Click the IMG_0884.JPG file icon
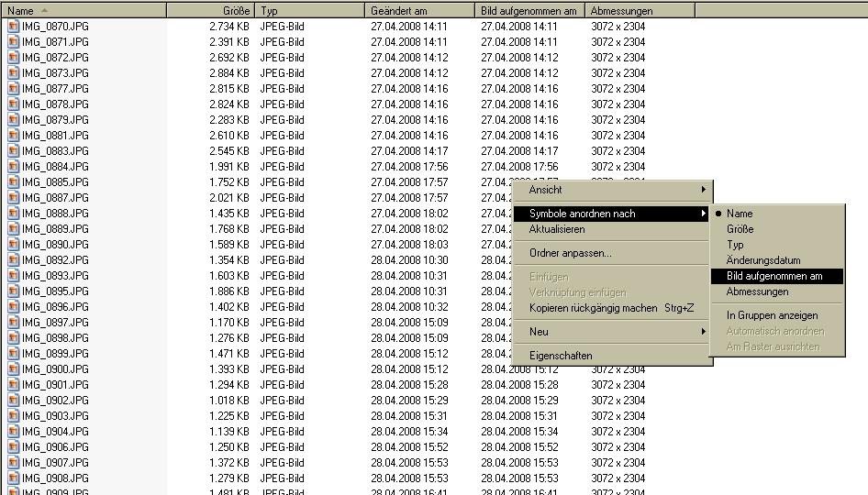Image resolution: width=868 pixels, height=495 pixels. [13, 167]
